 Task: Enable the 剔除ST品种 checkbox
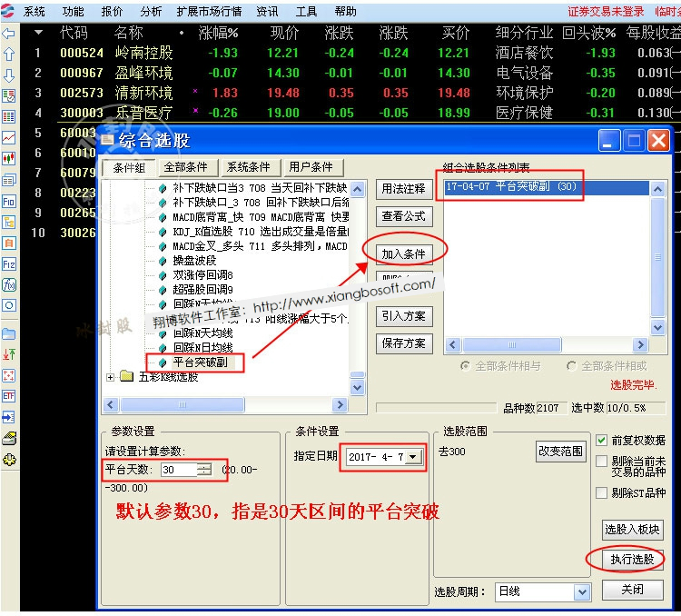601,493
